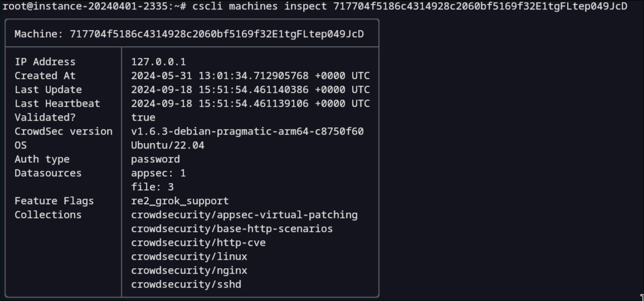Click the crowdsecurity/sshd collection

(x=186, y=284)
